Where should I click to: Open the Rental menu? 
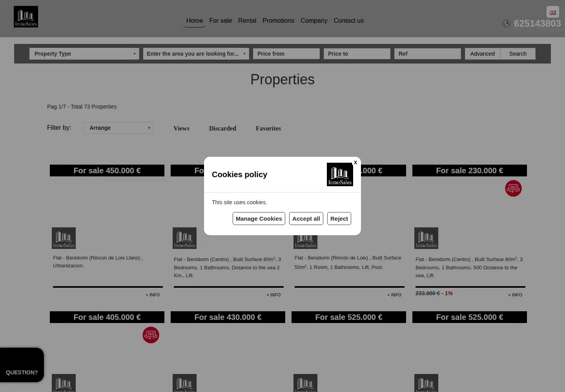[247, 20]
